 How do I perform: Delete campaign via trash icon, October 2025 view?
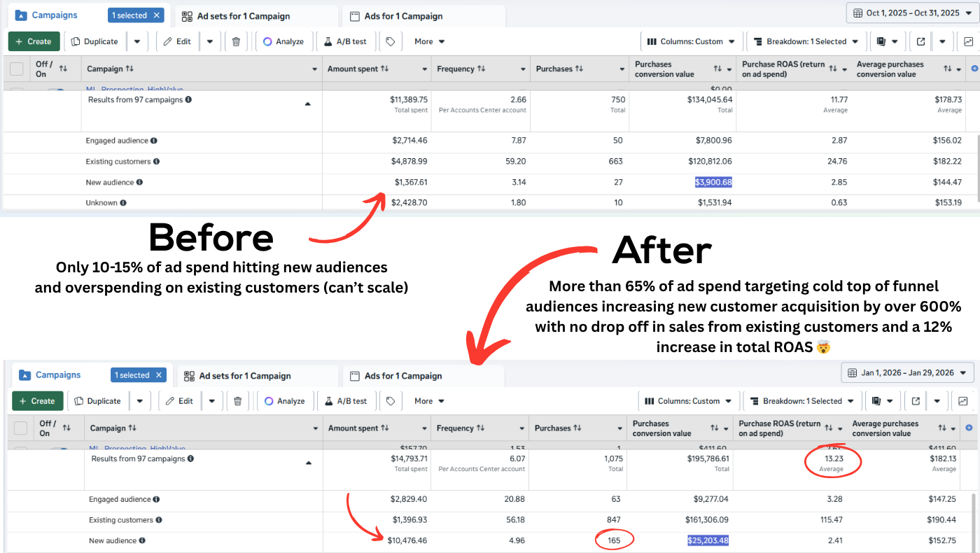[x=236, y=41]
